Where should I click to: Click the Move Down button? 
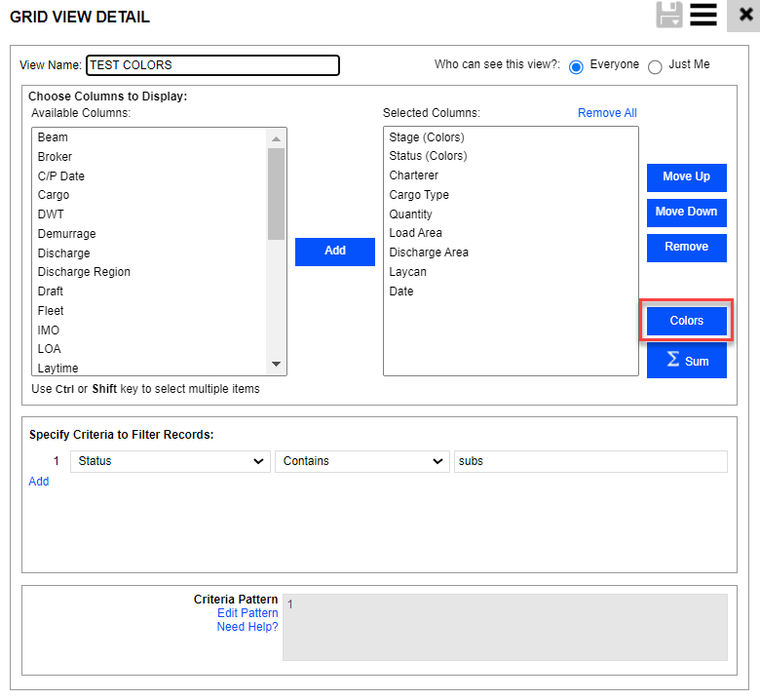click(x=686, y=213)
